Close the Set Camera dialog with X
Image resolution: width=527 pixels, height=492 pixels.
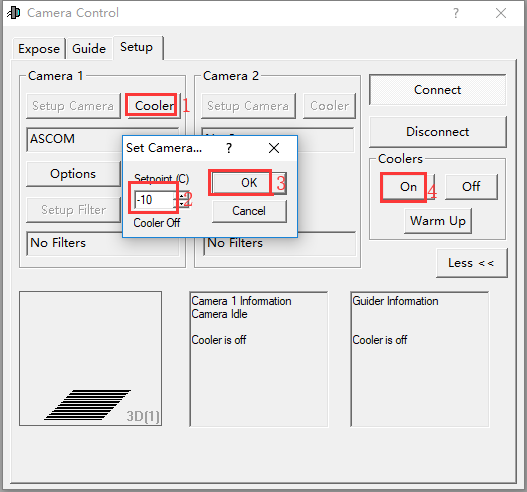[x=274, y=148]
